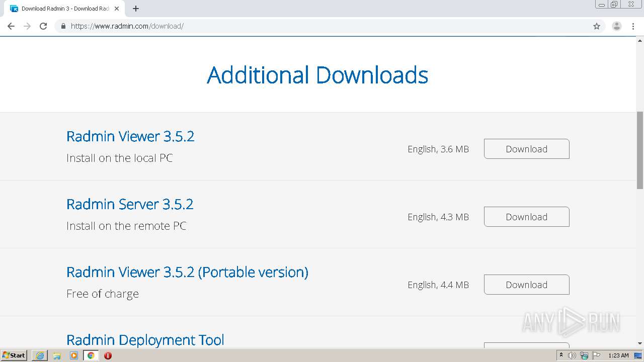Open the network tray icon
This screenshot has width=644, height=362.
(x=584, y=355)
